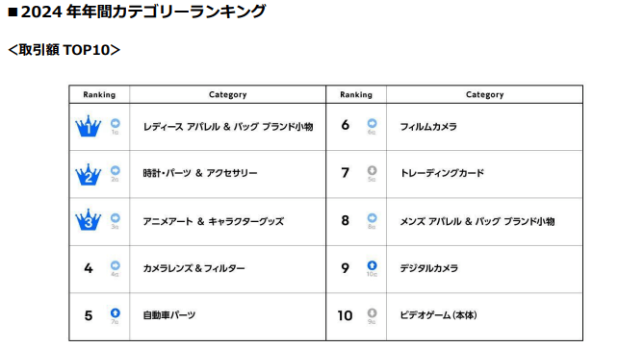Select the カメラレンズ & フィルター category
The height and width of the screenshot is (348, 644).
(x=193, y=268)
